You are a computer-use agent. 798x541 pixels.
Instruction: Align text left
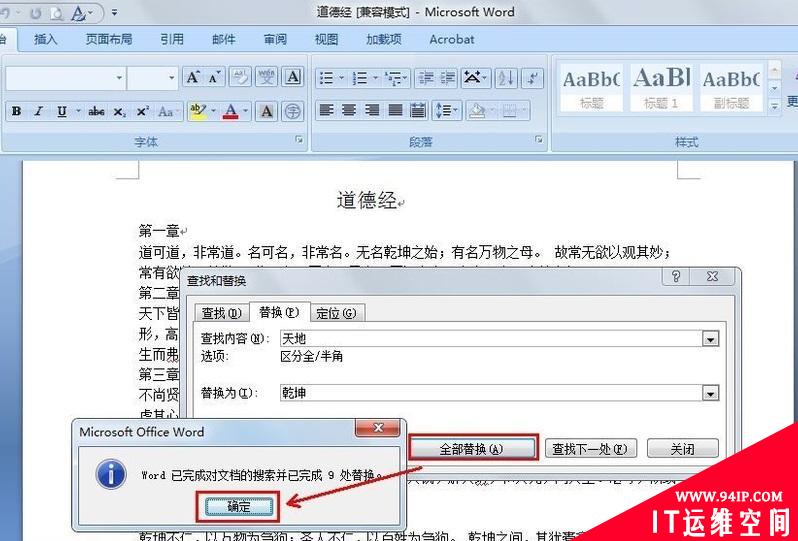coord(326,110)
